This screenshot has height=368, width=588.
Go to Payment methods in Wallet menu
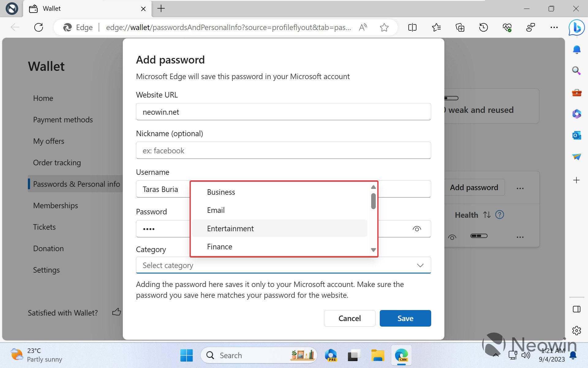pyautogui.click(x=63, y=120)
